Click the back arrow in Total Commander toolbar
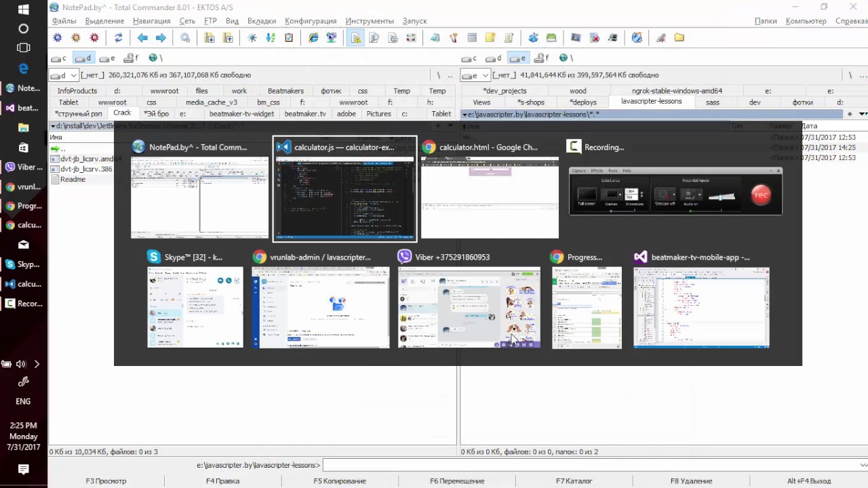 tap(142, 38)
